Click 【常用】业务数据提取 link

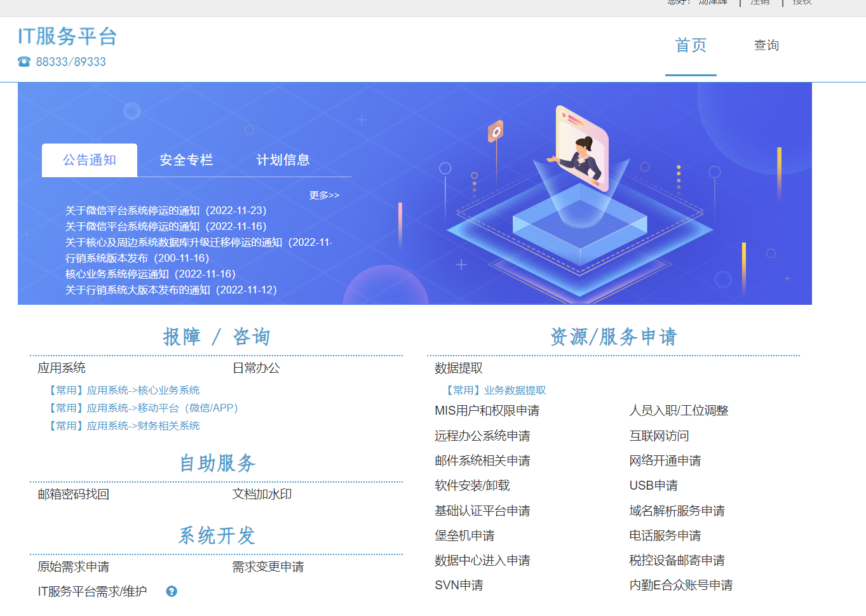pyautogui.click(x=496, y=391)
